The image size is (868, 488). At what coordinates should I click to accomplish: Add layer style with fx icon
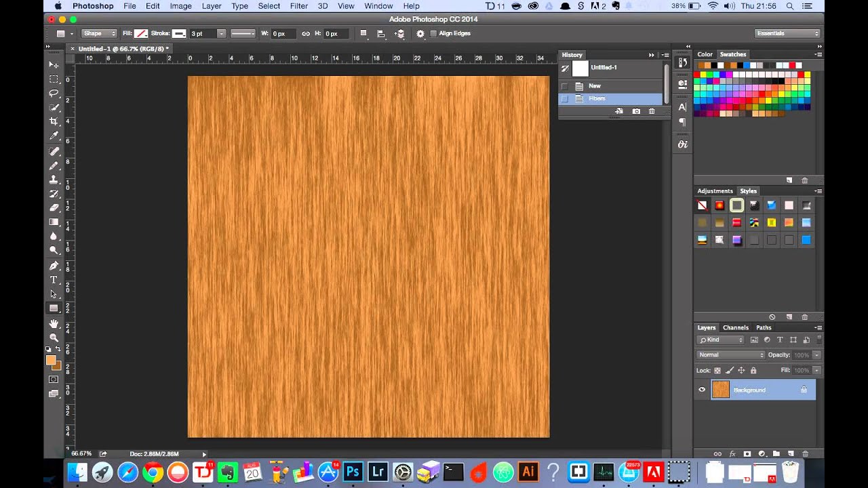click(x=732, y=453)
